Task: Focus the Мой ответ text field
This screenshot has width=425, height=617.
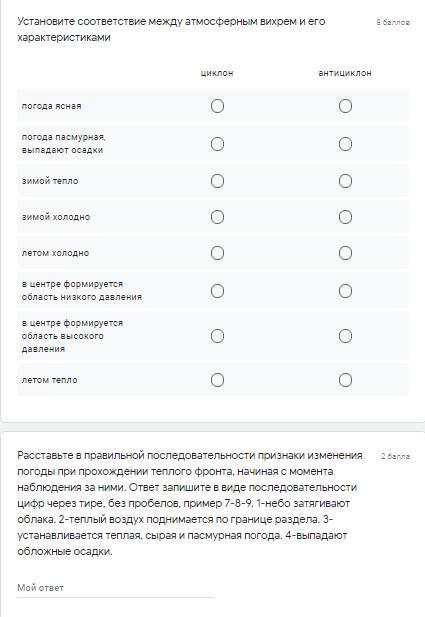Action: tap(116, 588)
